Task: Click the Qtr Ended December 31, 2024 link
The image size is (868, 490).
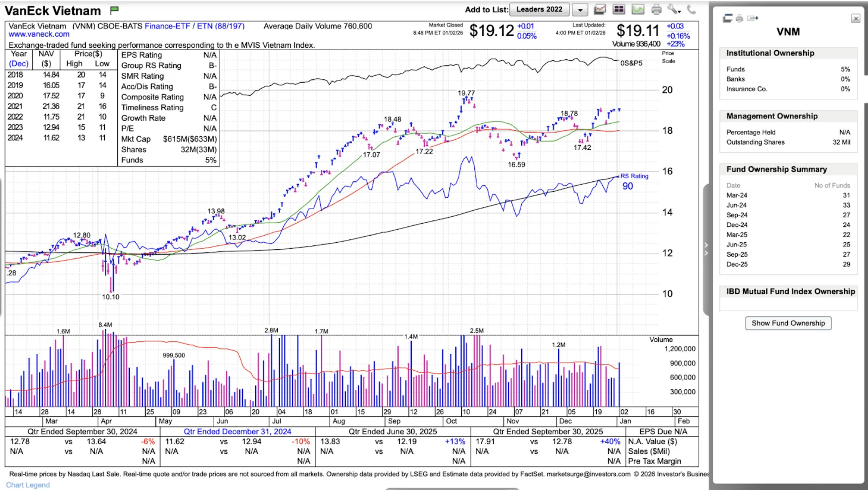Action: click(237, 432)
